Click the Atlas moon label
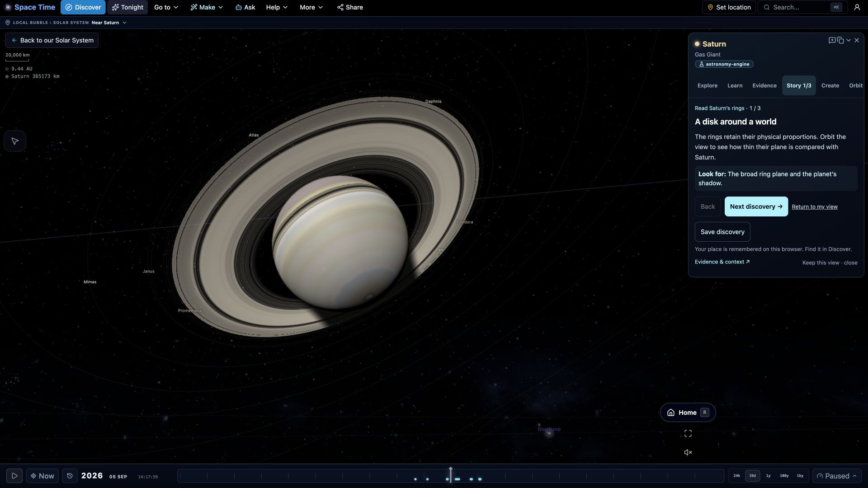 (x=254, y=135)
